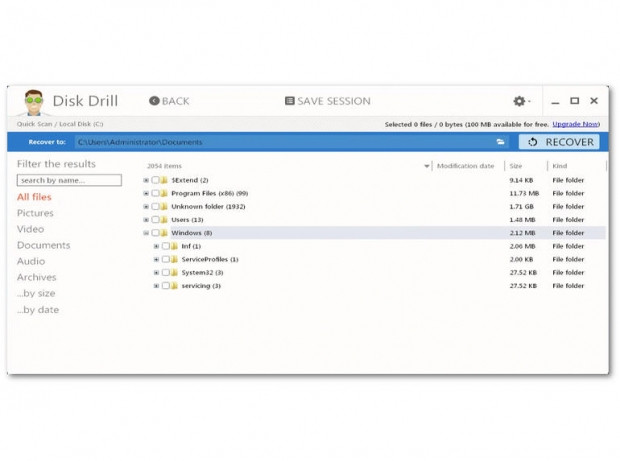The height and width of the screenshot is (461, 620).
Task: Filter results by Pictures
Action: 35,213
